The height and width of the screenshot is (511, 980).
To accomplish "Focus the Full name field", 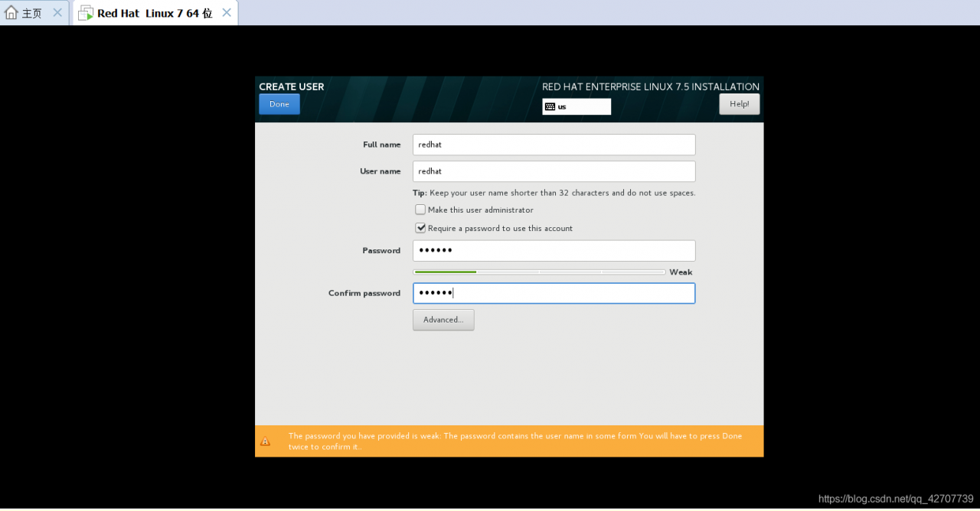I will tap(554, 145).
